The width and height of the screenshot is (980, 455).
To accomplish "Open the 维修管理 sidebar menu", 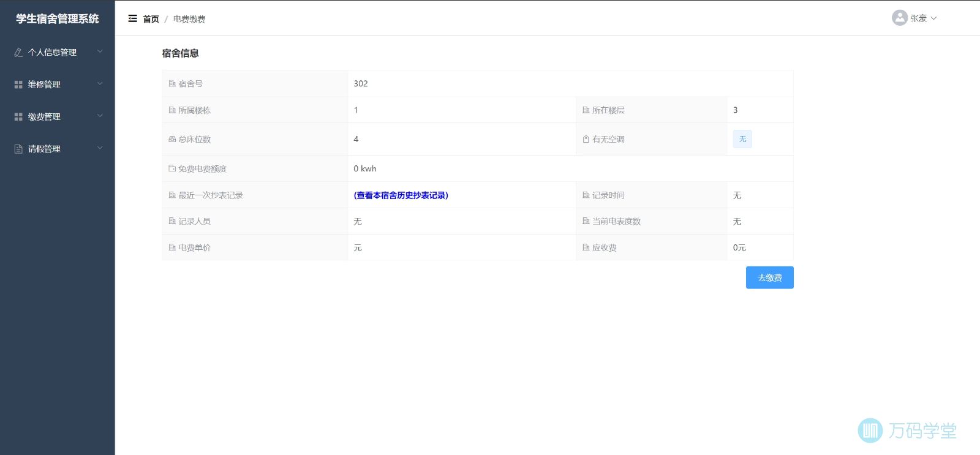I will pyautogui.click(x=58, y=85).
